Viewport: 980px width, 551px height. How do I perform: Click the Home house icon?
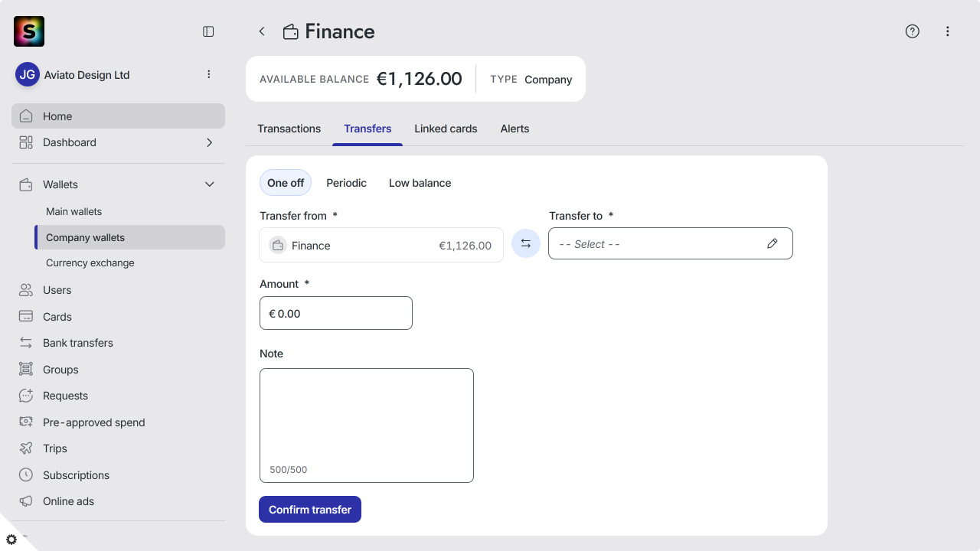coord(26,116)
